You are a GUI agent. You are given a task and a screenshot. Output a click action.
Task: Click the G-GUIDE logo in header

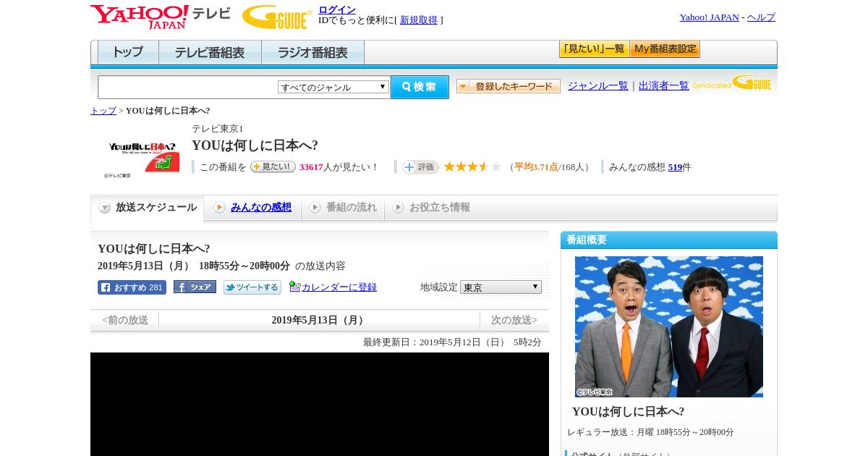[277, 17]
